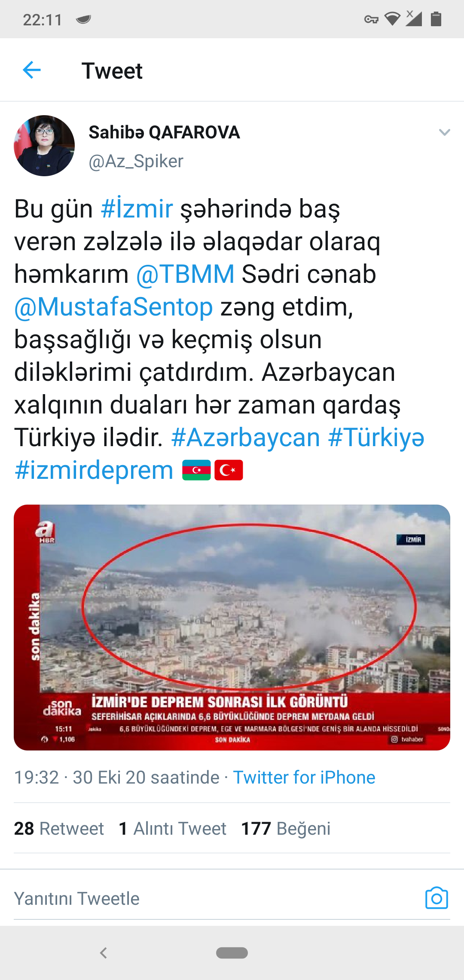464x980 pixels.
Task: Open the #izmirdeprem hashtag
Action: [94, 470]
